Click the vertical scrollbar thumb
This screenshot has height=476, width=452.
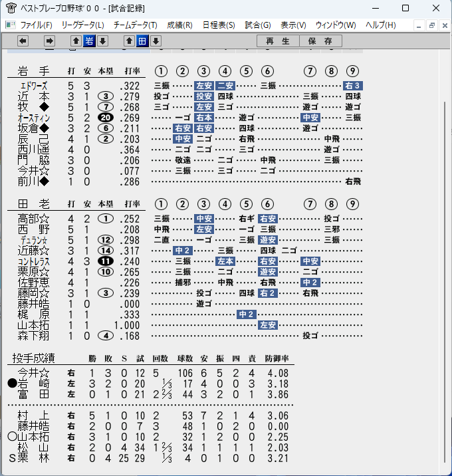[445, 283]
